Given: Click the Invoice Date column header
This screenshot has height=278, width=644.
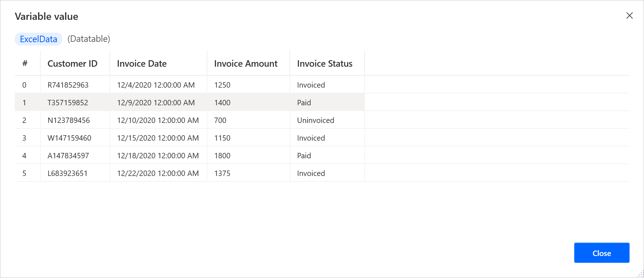Looking at the screenshot, I should pos(142,64).
